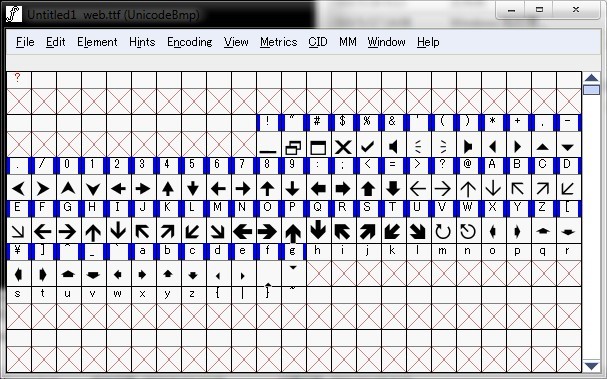Screen dimensions: 607x379
Task: Select the restore-windows glyph under the double quote
Action: [x=293, y=144]
